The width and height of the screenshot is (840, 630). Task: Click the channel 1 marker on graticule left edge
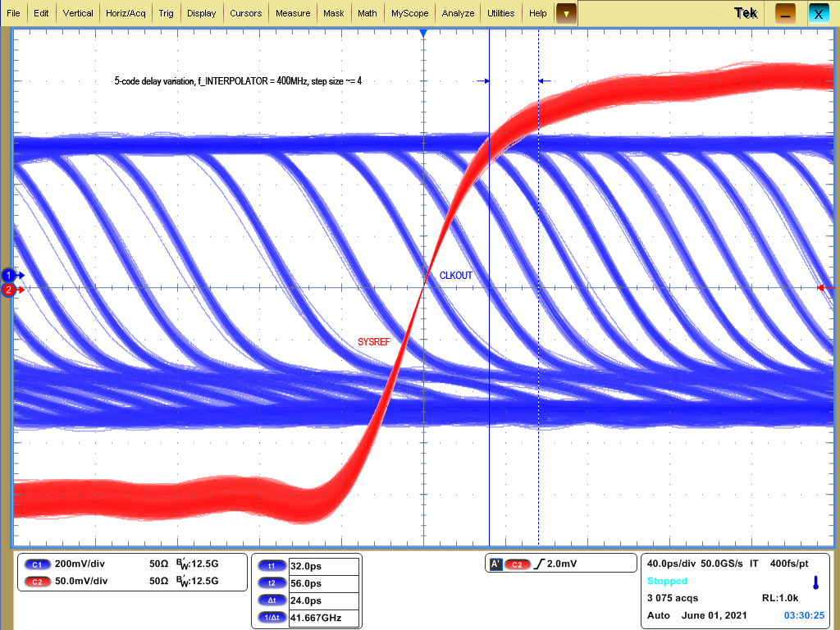[8, 276]
